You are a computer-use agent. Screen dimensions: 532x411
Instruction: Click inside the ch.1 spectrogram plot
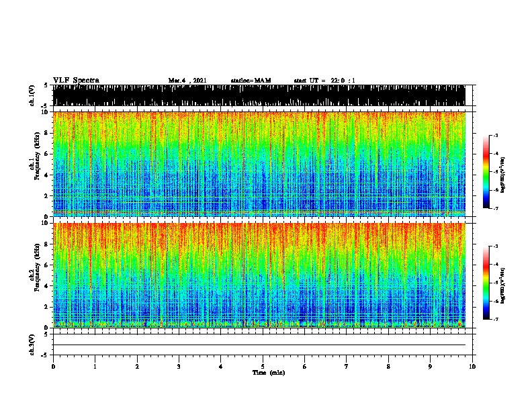(259, 164)
